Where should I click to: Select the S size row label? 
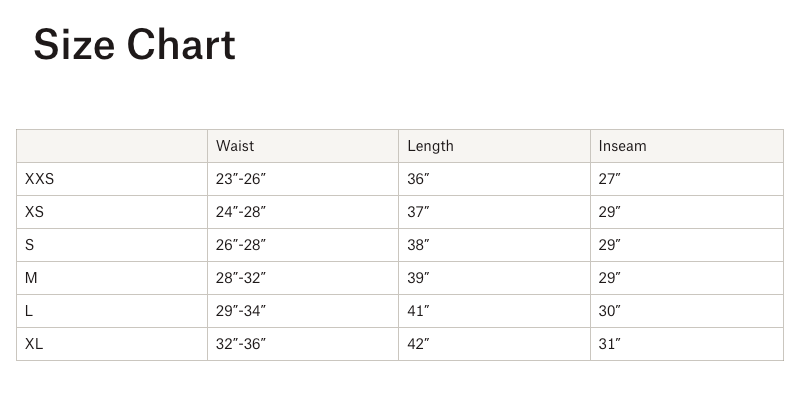coord(30,245)
